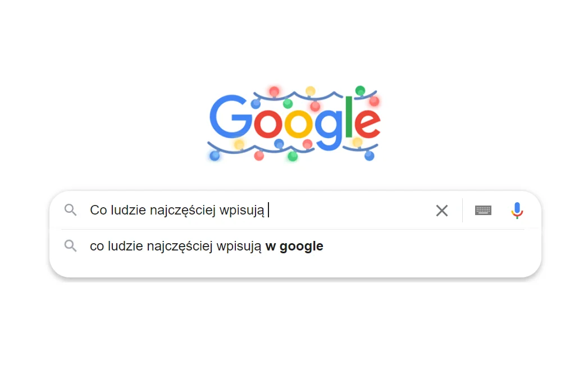Image resolution: width=588 pixels, height=392 pixels.
Task: Click the green bulb above the letter l
Action: tap(360, 90)
